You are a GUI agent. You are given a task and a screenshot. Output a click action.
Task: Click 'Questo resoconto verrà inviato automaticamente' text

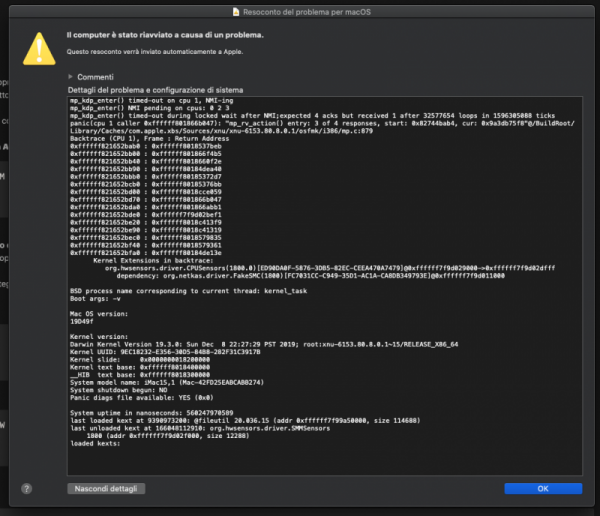tap(155, 52)
